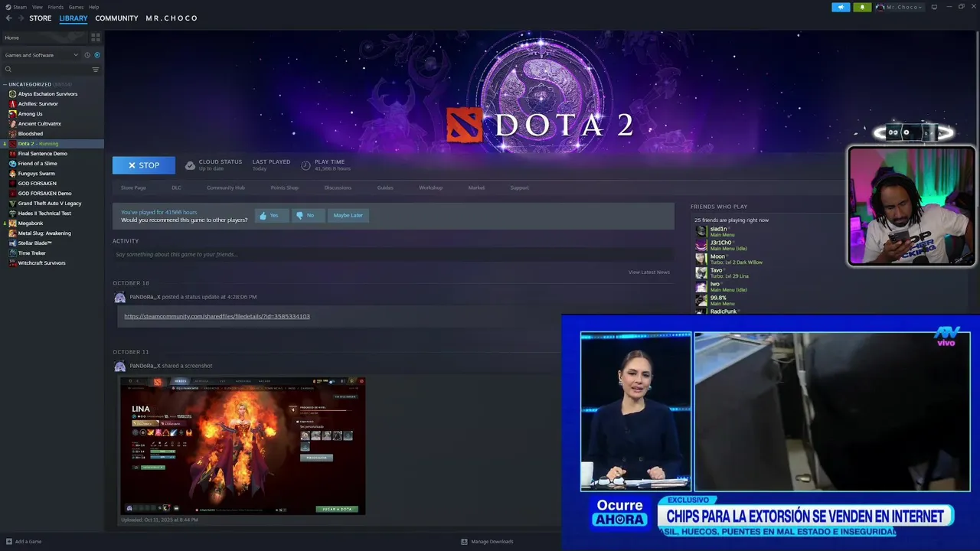Open Dota 2 Store Page link
This screenshot has height=551, width=980.
coord(133,187)
